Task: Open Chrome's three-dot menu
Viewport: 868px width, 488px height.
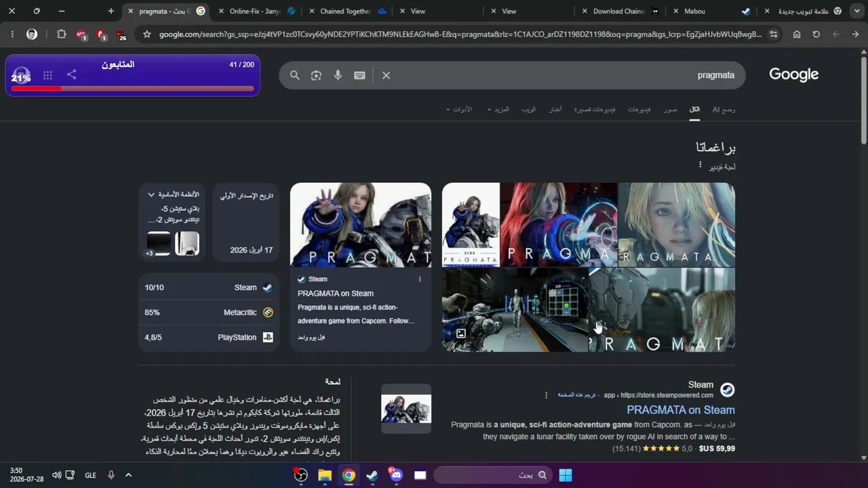Action: coord(12,34)
